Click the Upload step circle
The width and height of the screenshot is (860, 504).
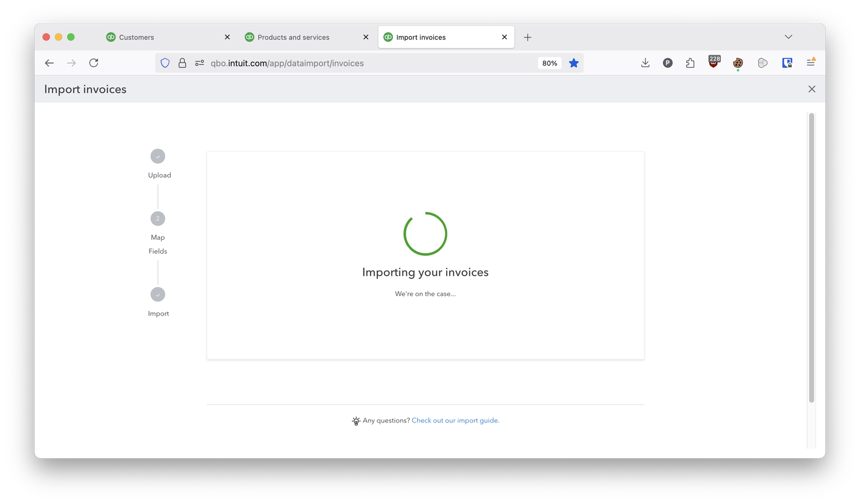tap(158, 157)
